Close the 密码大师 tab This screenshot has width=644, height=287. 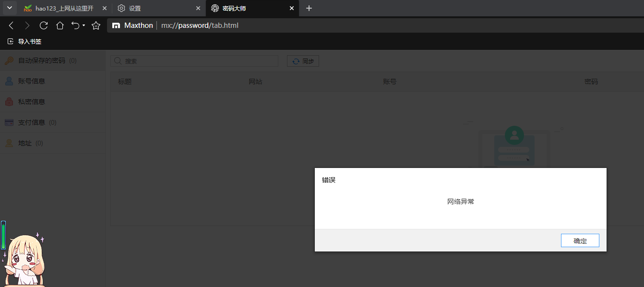click(x=291, y=8)
